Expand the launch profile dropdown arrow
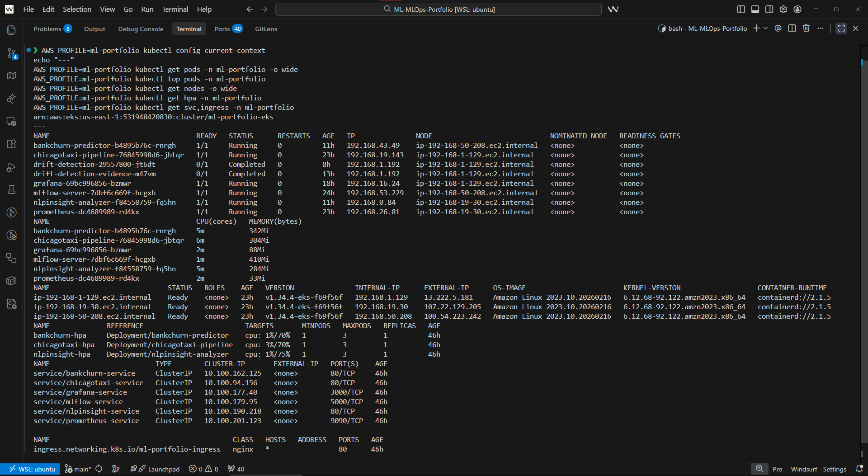The width and height of the screenshot is (868, 476). (766, 28)
